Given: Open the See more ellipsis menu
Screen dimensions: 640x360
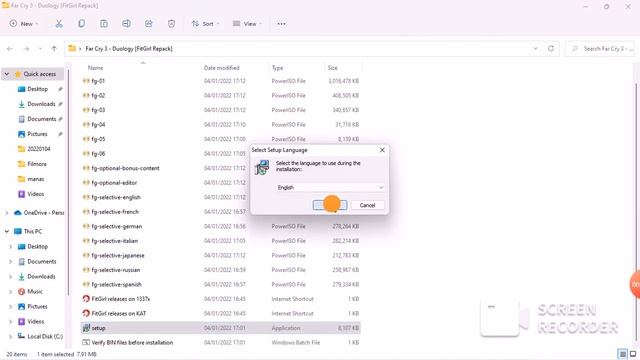Looking at the screenshot, I should [281, 24].
